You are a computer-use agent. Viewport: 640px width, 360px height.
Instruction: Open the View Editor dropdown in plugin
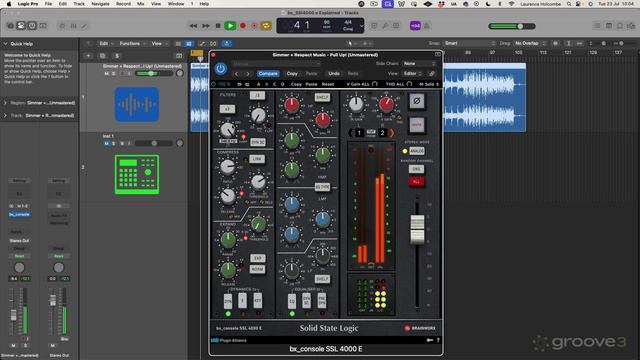point(412,73)
